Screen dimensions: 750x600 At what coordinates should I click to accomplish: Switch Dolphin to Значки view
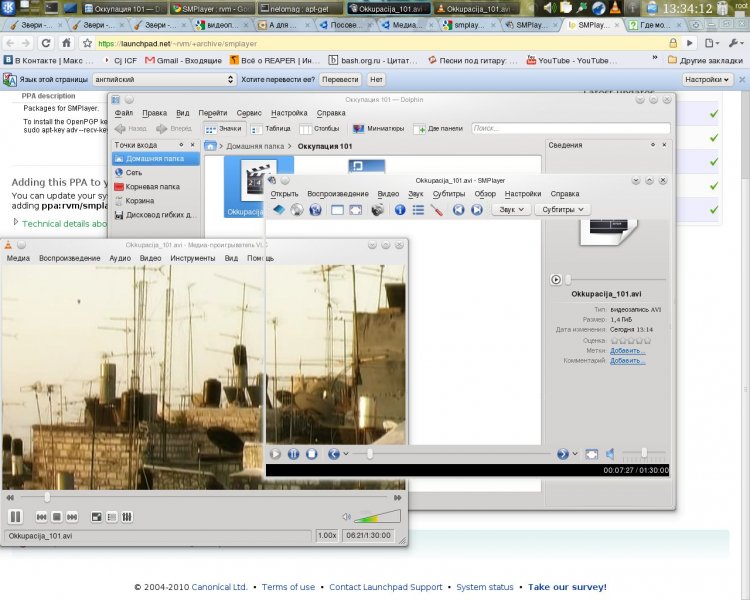point(223,128)
